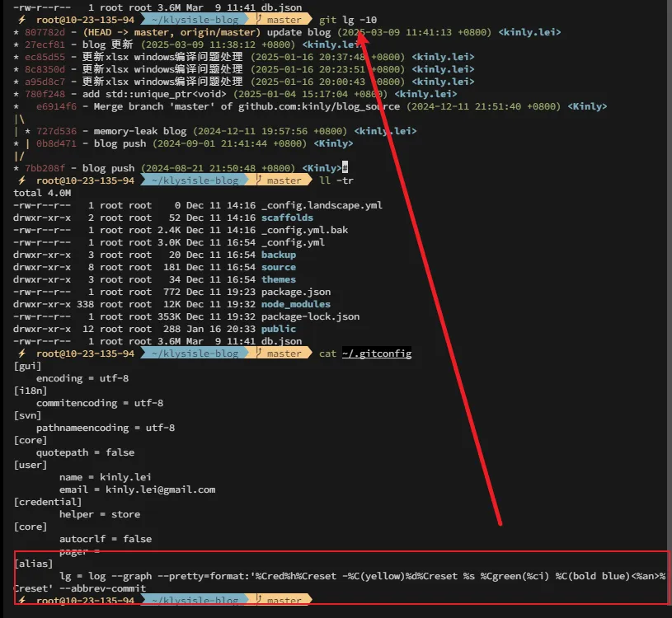Click the ~/klysisle-blog path segment in git lg prompt

point(195,20)
